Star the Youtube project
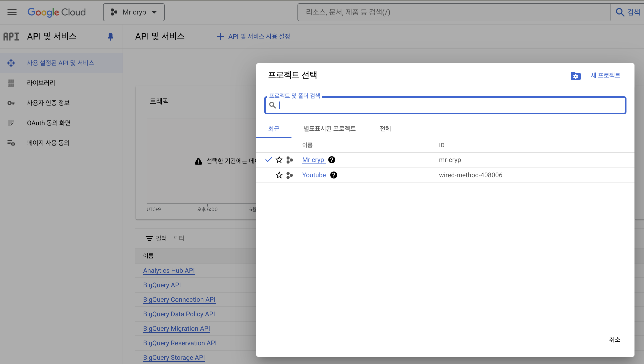Screen dimensions: 644x364 (x=279, y=175)
